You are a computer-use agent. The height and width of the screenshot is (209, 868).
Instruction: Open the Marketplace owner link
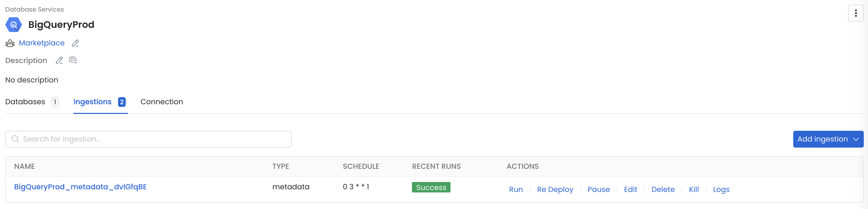pyautogui.click(x=41, y=43)
